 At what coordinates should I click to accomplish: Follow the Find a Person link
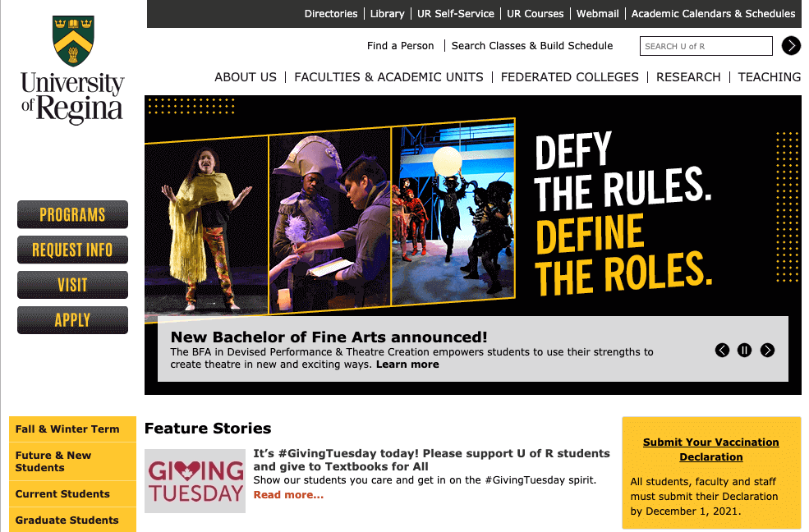tap(400, 46)
